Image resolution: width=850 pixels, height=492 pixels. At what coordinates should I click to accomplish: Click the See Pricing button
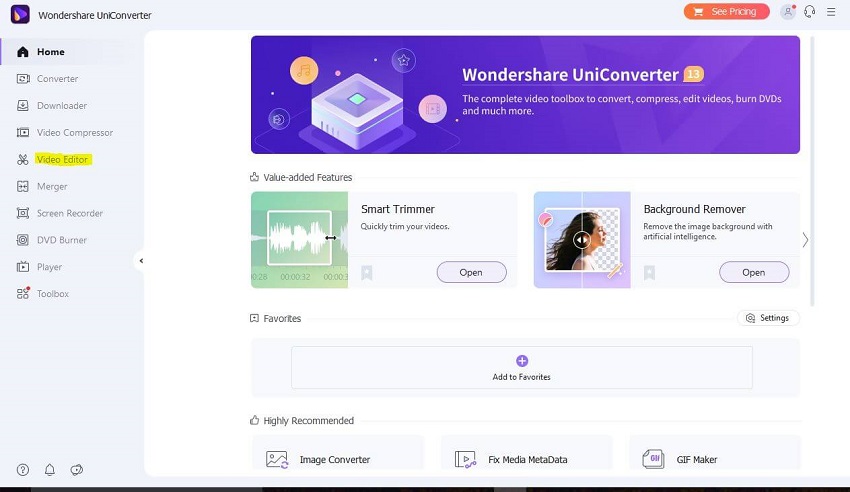click(x=726, y=11)
